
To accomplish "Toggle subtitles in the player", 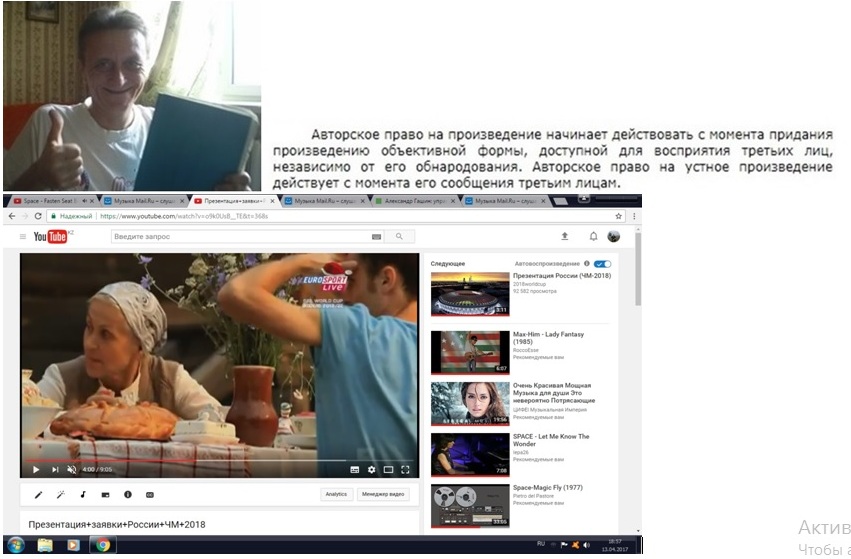I will coord(354,469).
